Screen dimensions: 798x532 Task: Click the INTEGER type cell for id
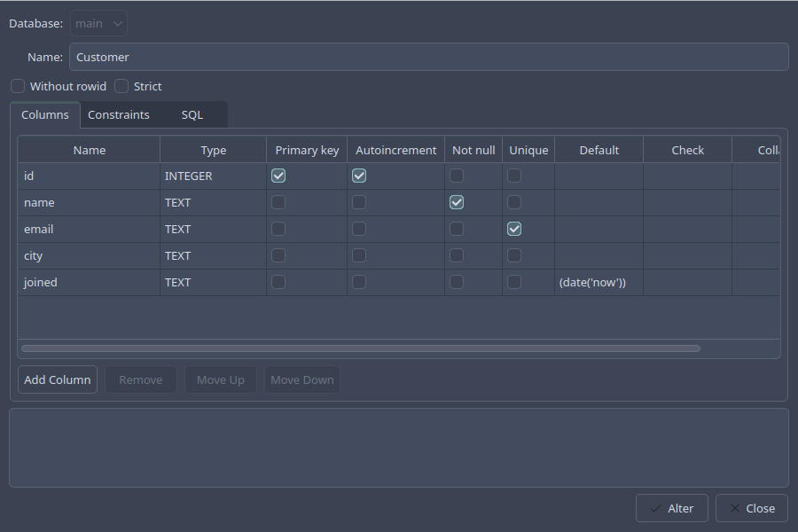(x=213, y=176)
